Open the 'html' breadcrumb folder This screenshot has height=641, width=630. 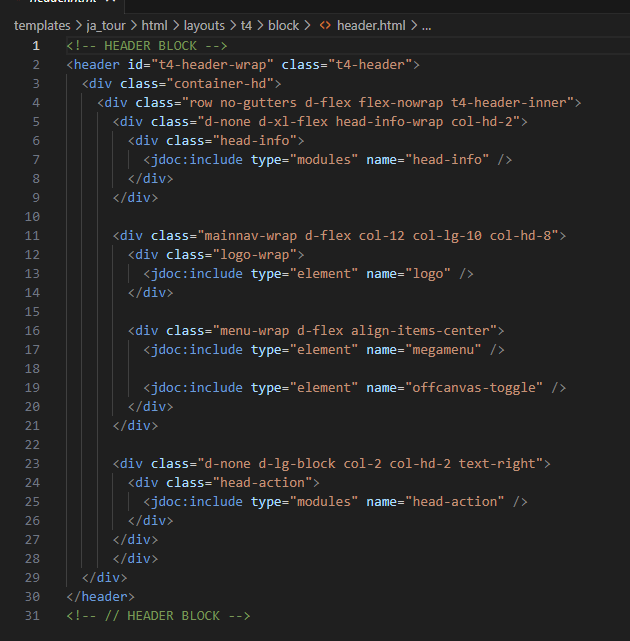[154, 25]
